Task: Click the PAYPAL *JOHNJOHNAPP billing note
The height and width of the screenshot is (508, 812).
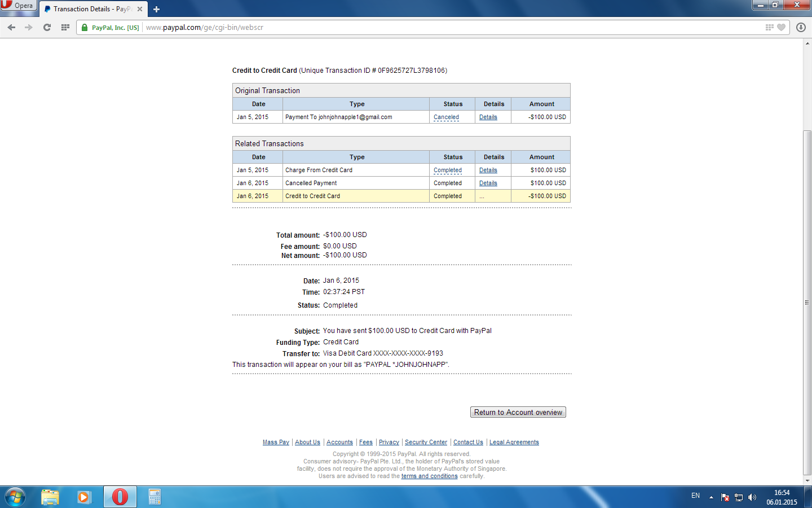Action: click(x=341, y=365)
